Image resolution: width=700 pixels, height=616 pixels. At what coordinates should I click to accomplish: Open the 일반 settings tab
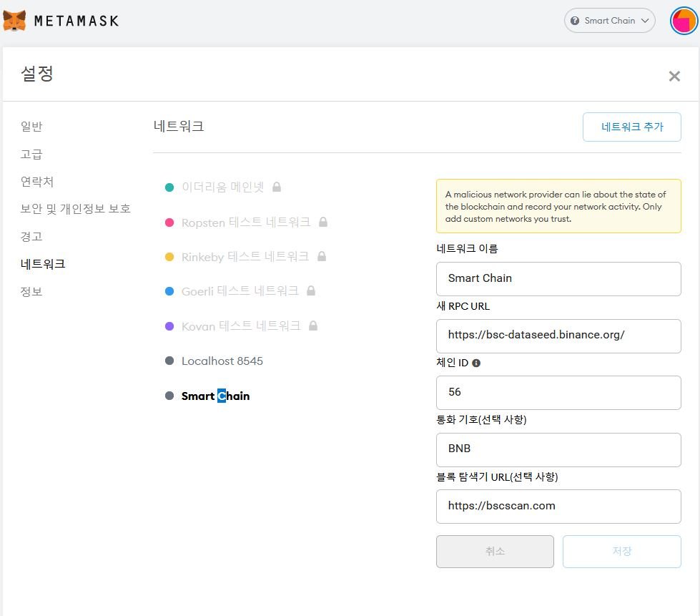point(31,127)
